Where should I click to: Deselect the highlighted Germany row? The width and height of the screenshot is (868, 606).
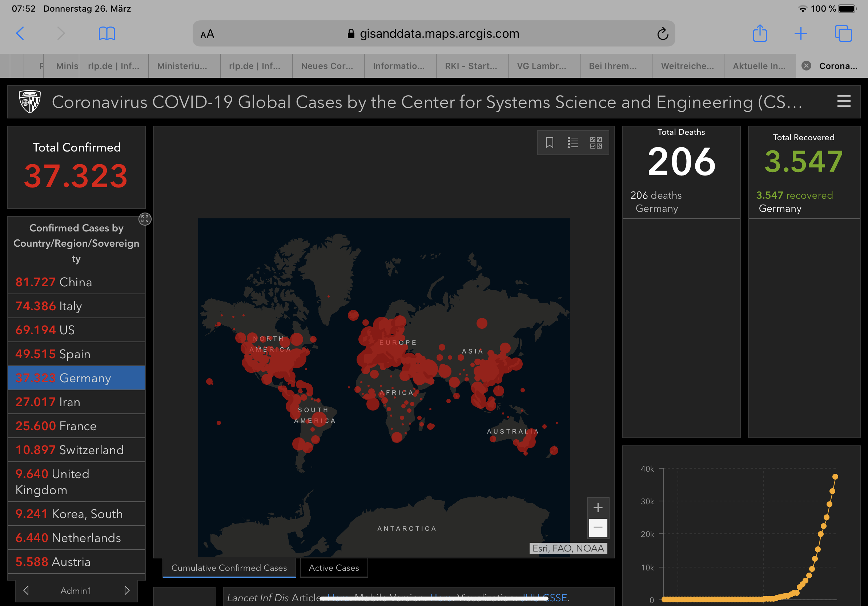pyautogui.click(x=76, y=378)
